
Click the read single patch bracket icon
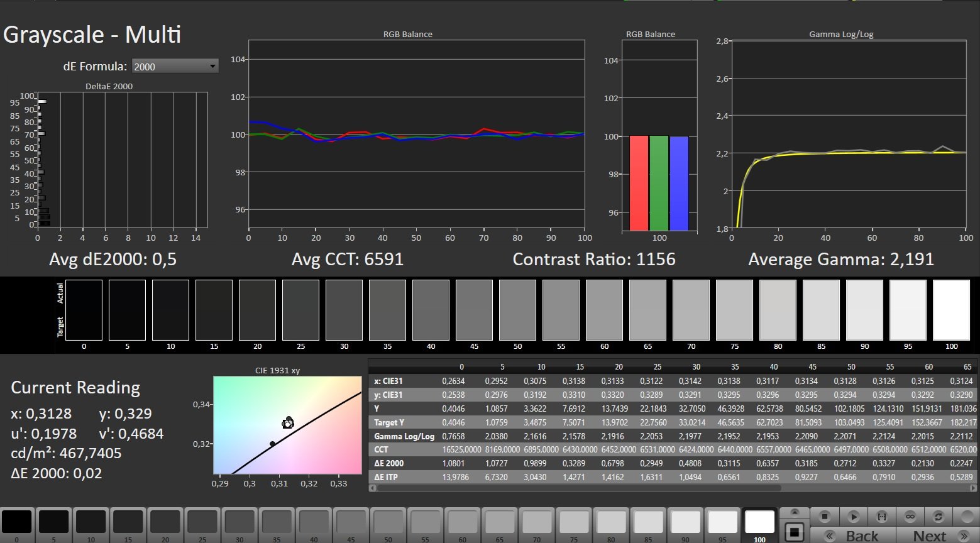(x=881, y=517)
